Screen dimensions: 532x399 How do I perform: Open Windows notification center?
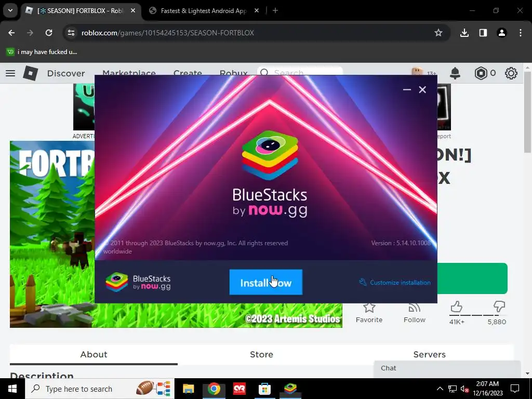pos(515,389)
